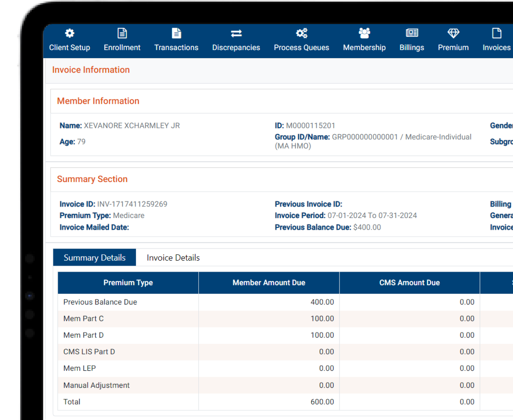Screen dimensions: 513x420
Task: Select the Manual Adjustment row label
Action: coord(96,385)
